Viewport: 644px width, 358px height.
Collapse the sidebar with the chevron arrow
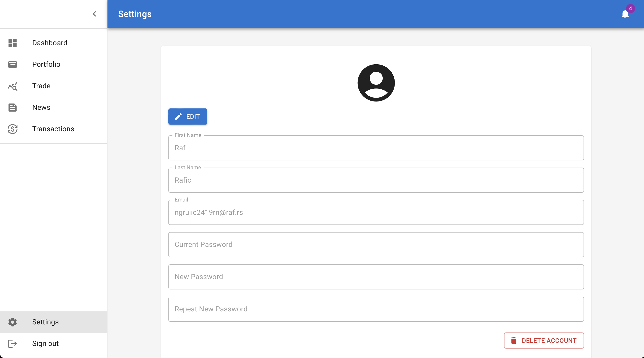[x=94, y=14]
